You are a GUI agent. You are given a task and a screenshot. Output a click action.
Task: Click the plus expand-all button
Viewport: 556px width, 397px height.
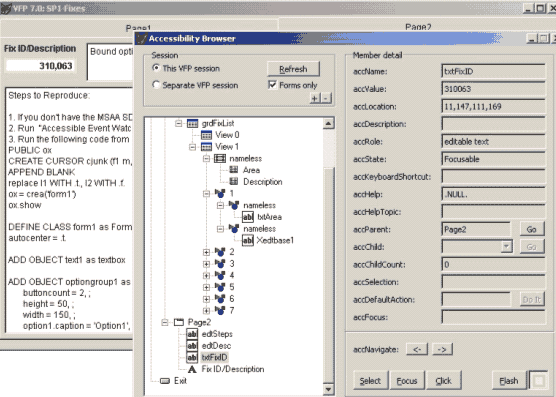(x=315, y=98)
